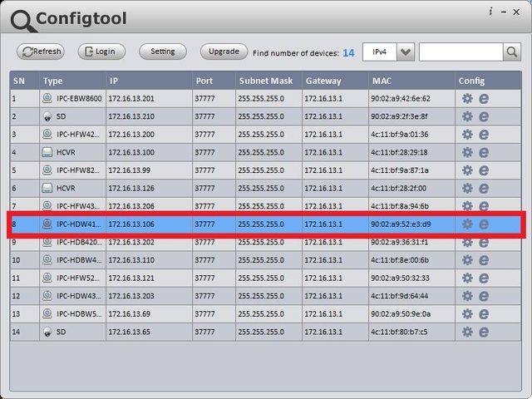Open gear config for IPC-EBW8600 row
This screenshot has height=399, width=532.
[467, 99]
